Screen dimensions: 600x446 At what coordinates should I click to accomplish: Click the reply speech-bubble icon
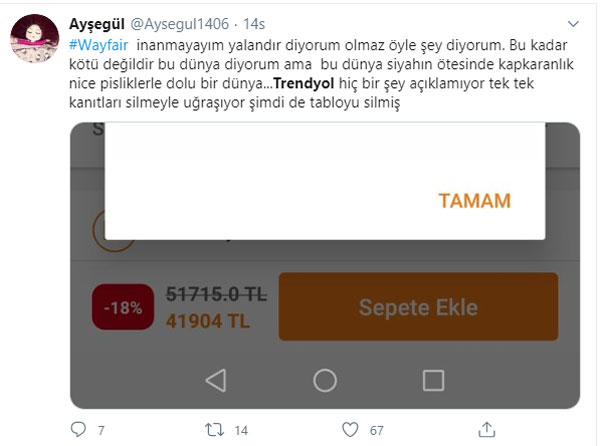tap(78, 429)
